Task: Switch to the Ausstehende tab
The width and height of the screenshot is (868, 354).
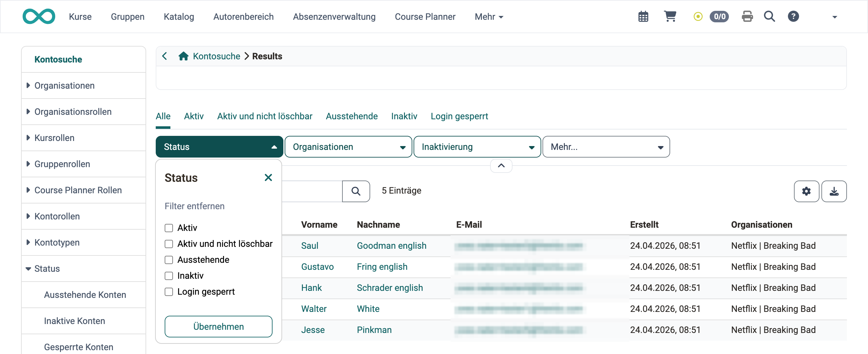Action: click(x=351, y=116)
